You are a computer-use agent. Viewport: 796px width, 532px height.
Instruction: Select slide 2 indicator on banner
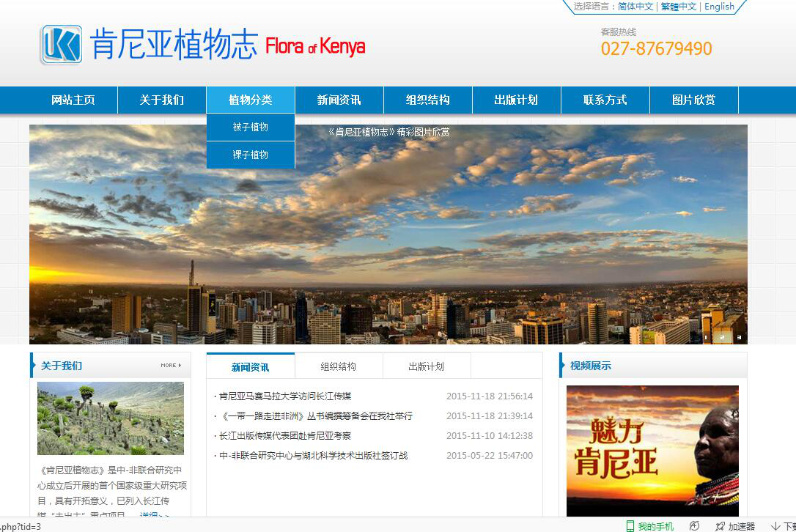coord(722,338)
